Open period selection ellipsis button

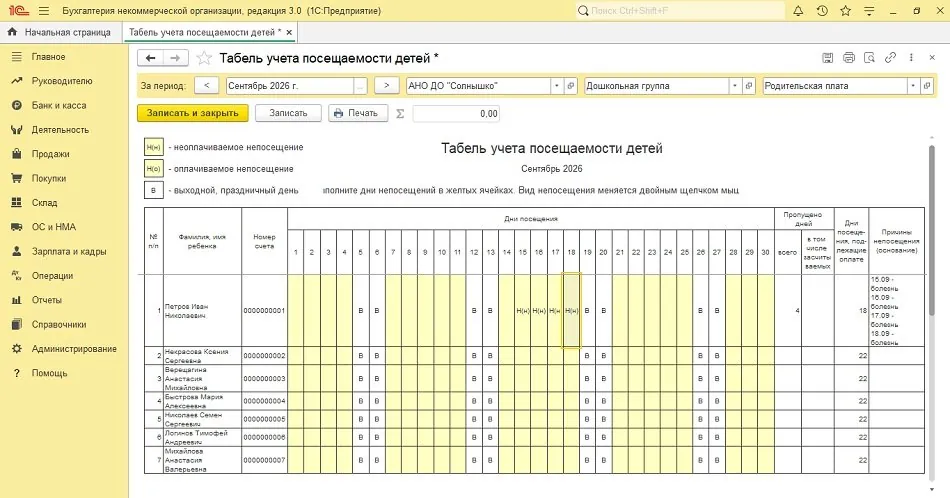(360, 86)
